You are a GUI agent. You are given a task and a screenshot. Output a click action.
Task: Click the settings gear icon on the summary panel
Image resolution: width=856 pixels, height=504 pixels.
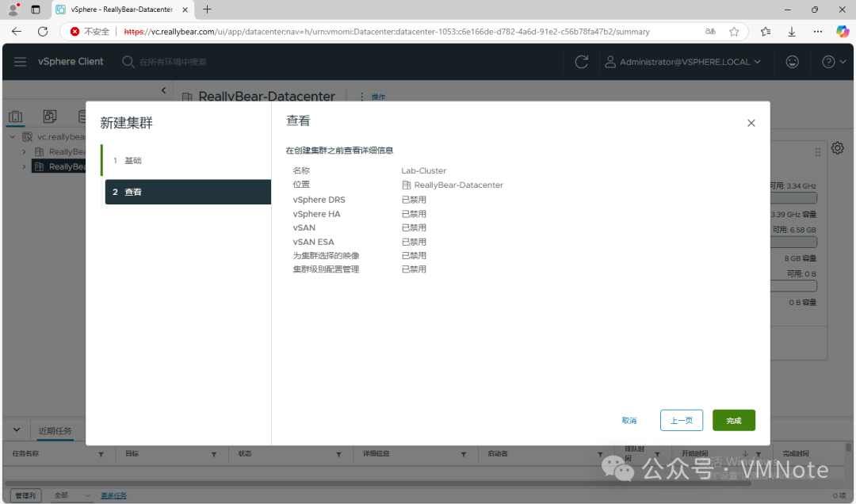click(838, 148)
